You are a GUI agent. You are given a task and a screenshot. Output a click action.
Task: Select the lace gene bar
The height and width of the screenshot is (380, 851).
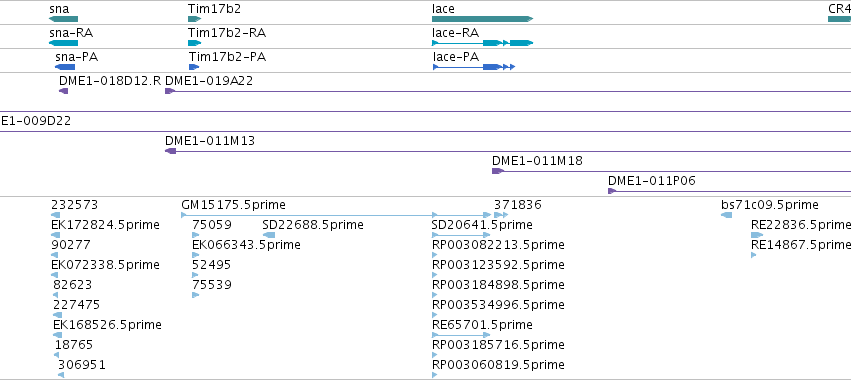point(482,19)
